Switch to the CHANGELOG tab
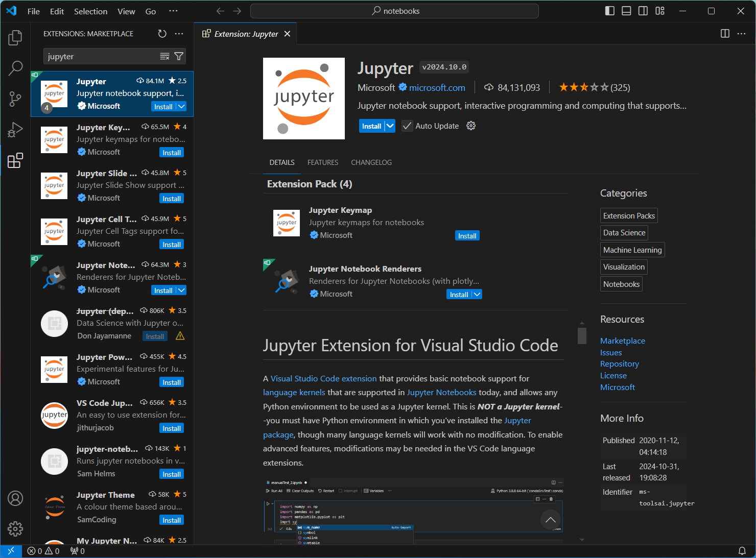Image resolution: width=756 pixels, height=558 pixels. click(371, 162)
